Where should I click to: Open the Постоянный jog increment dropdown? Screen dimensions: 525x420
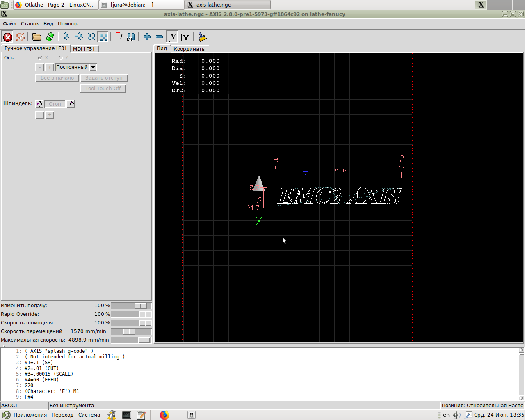coord(76,67)
